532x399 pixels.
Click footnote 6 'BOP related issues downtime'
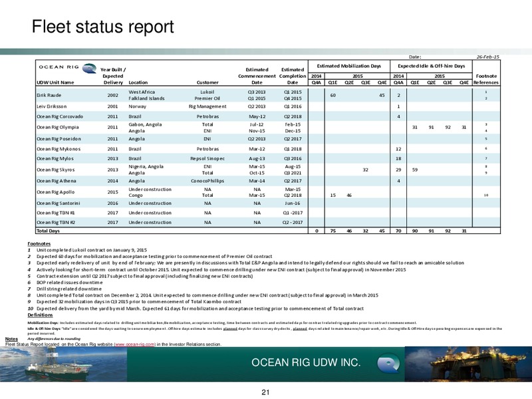coord(70,282)
